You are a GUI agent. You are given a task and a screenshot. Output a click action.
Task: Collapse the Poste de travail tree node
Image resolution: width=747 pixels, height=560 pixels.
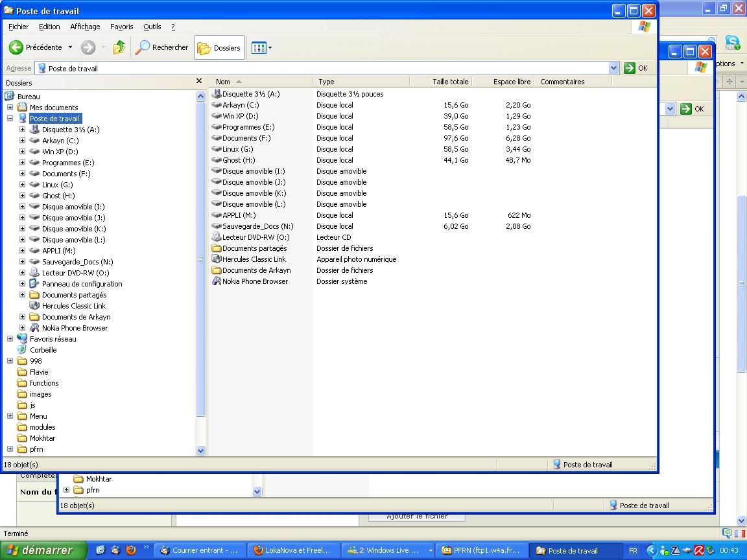[x=10, y=119]
